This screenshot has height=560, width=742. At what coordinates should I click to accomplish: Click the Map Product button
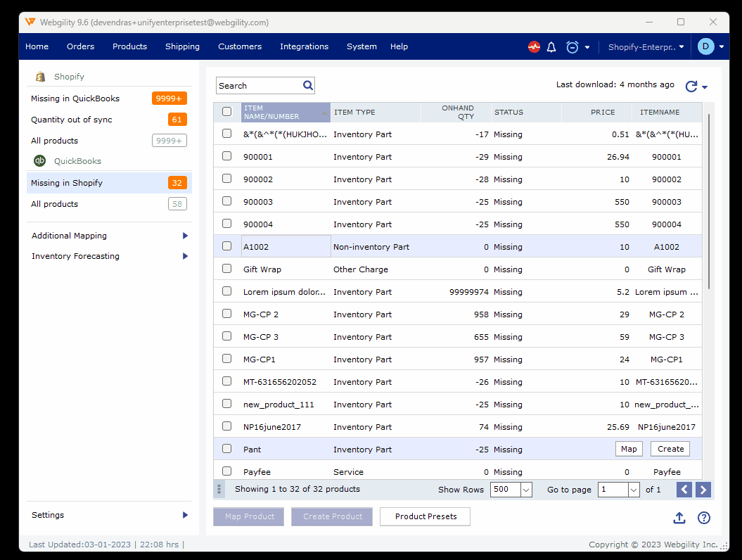[x=249, y=516]
